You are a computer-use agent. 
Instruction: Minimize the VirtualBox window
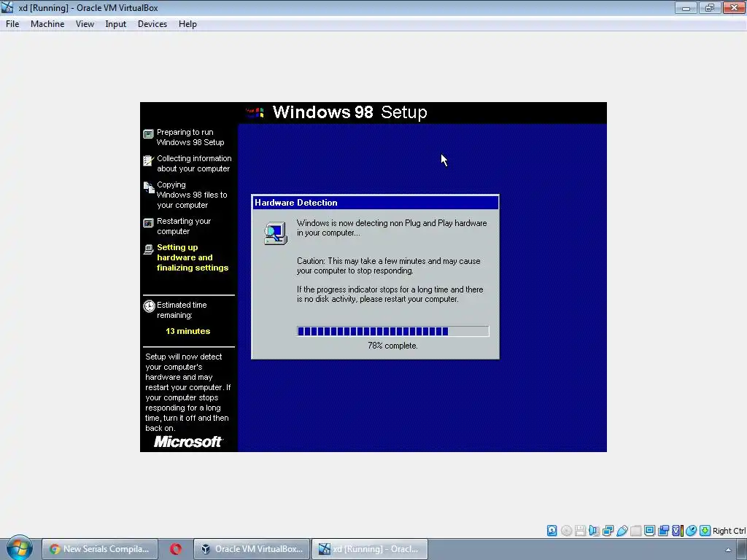[686, 7]
